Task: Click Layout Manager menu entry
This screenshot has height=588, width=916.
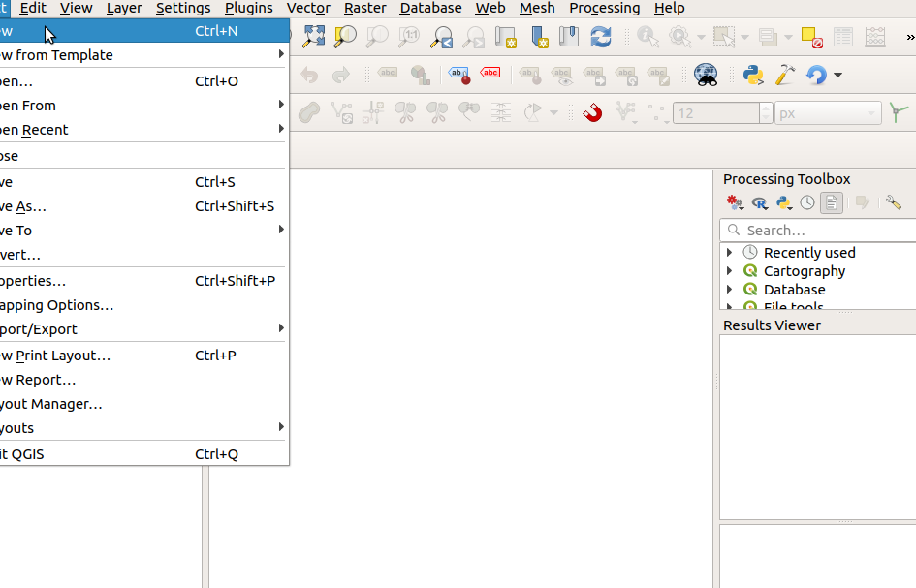Action: [x=53, y=404]
